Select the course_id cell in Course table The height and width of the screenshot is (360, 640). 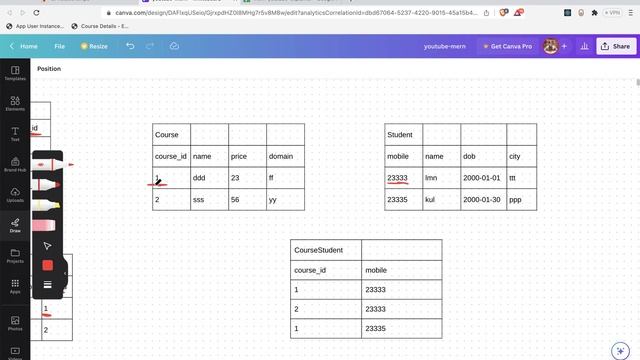171,156
